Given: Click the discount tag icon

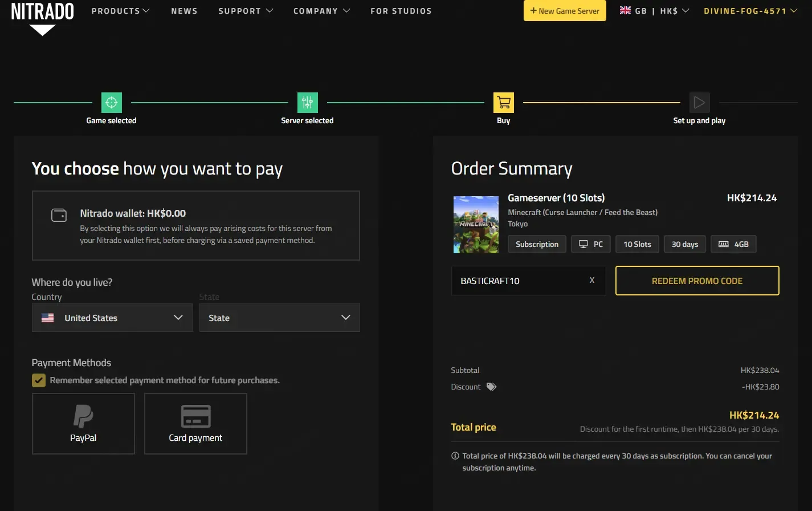Looking at the screenshot, I should (491, 387).
